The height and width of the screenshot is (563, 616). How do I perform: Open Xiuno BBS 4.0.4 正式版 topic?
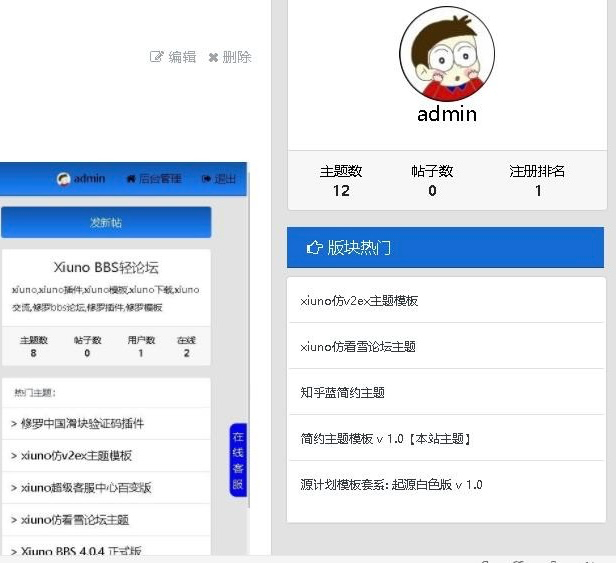pyautogui.click(x=81, y=551)
